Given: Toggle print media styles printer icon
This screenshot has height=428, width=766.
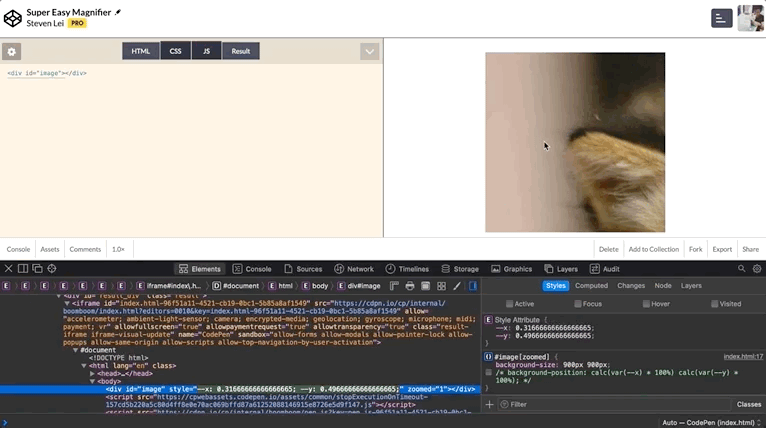Looking at the screenshot, I should [410, 286].
